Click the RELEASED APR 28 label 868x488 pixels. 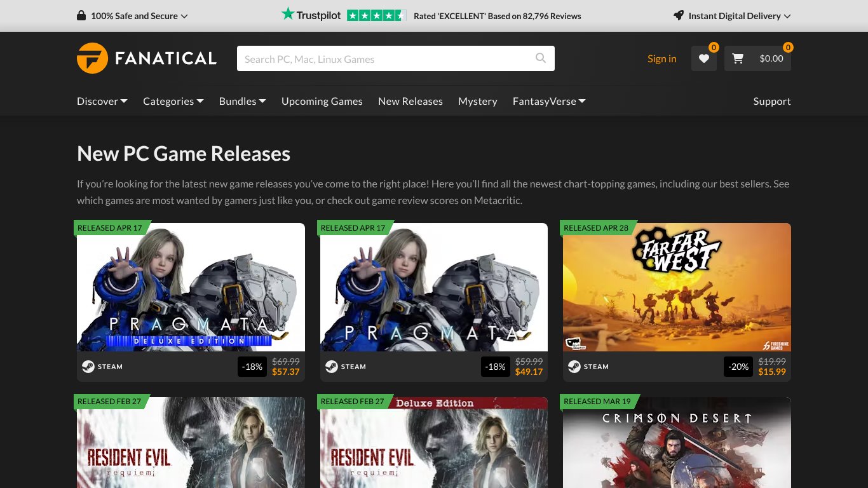(x=596, y=227)
